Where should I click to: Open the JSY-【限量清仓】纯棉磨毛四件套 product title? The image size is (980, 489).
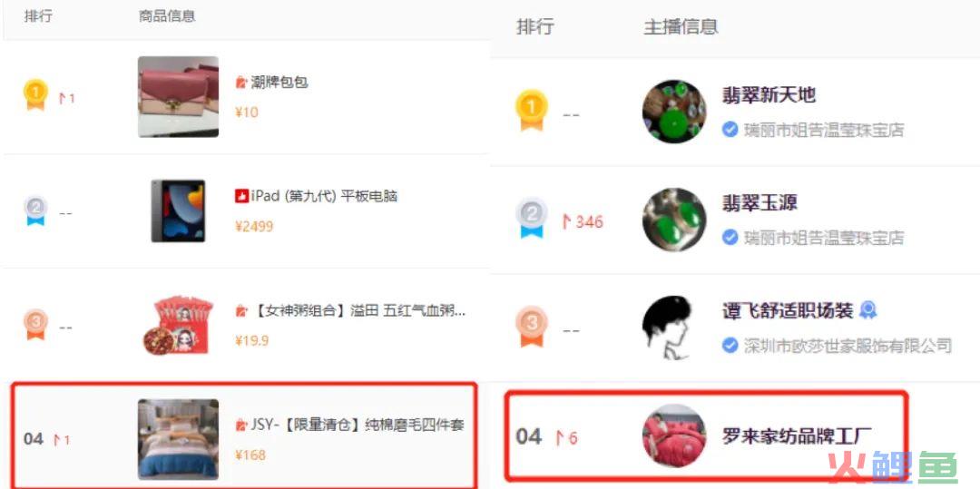point(357,425)
